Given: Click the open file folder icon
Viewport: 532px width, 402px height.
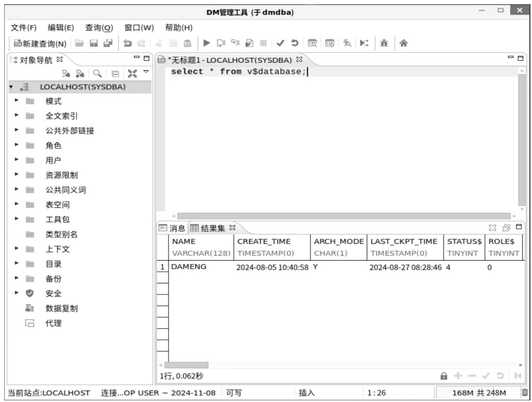Looking at the screenshot, I should 79,44.
